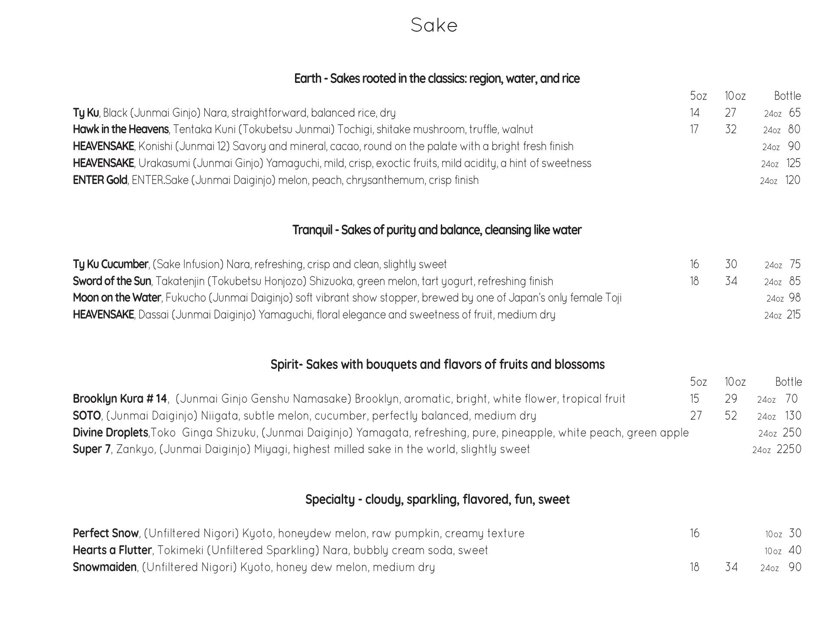Select the Brooklyn Kura # 14 name
Screen dimensions: 833x644
click(x=120, y=399)
